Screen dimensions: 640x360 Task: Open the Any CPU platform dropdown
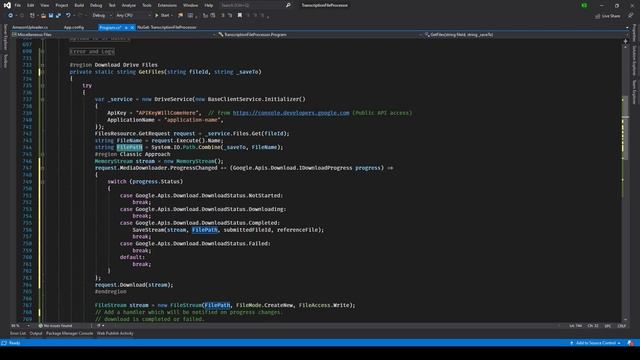(x=133, y=16)
